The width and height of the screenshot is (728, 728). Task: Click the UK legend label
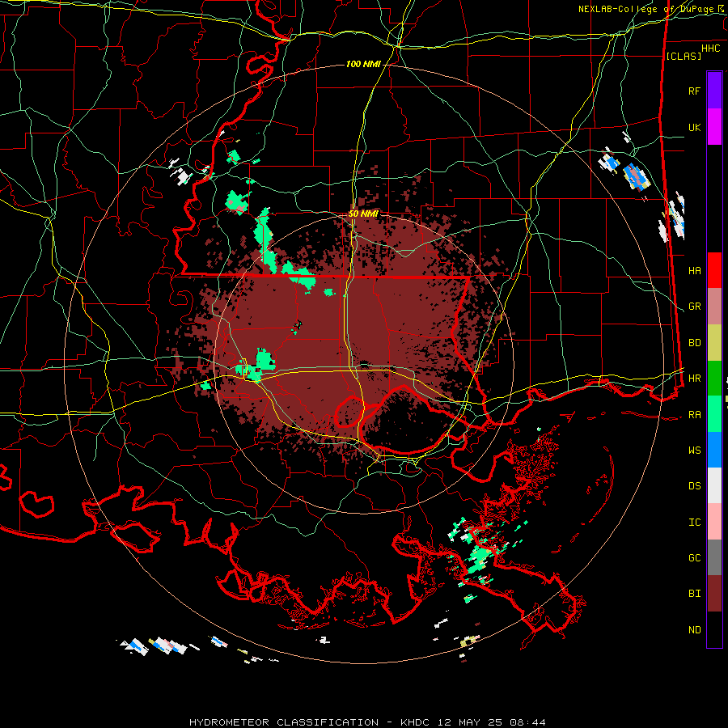[695, 127]
